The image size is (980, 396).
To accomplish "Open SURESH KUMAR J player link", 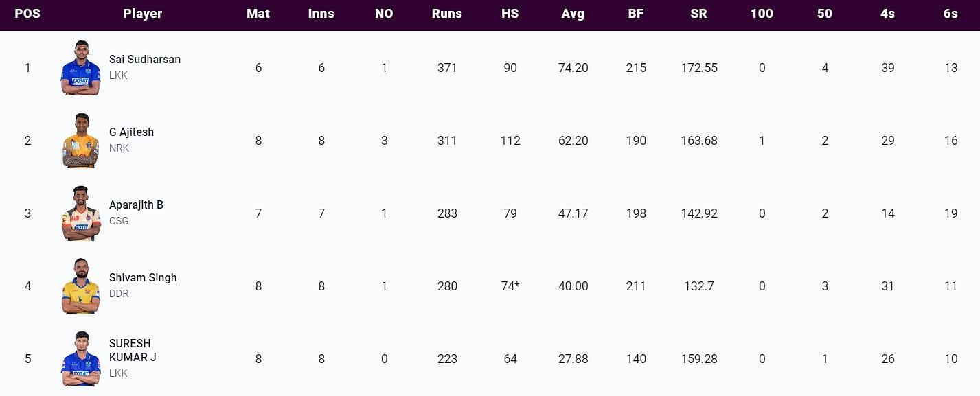I will (x=133, y=350).
